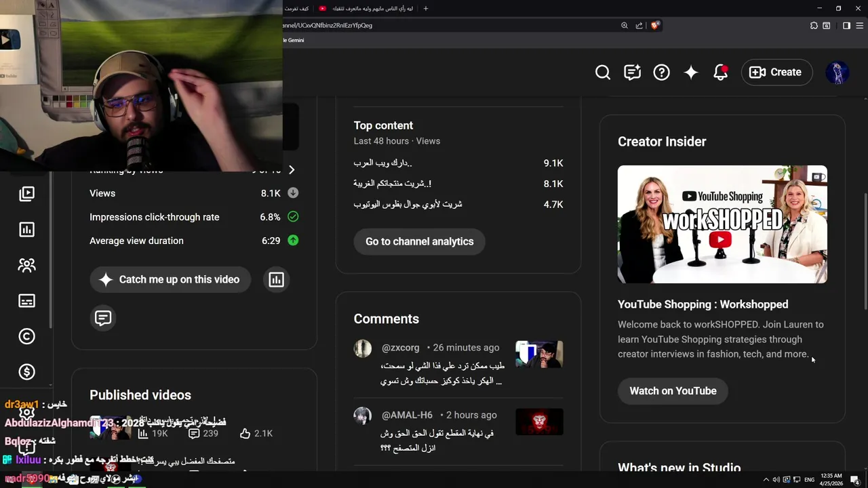This screenshot has width=868, height=488.
Task: Open the workSHOPPED video thumbnail
Action: click(722, 224)
